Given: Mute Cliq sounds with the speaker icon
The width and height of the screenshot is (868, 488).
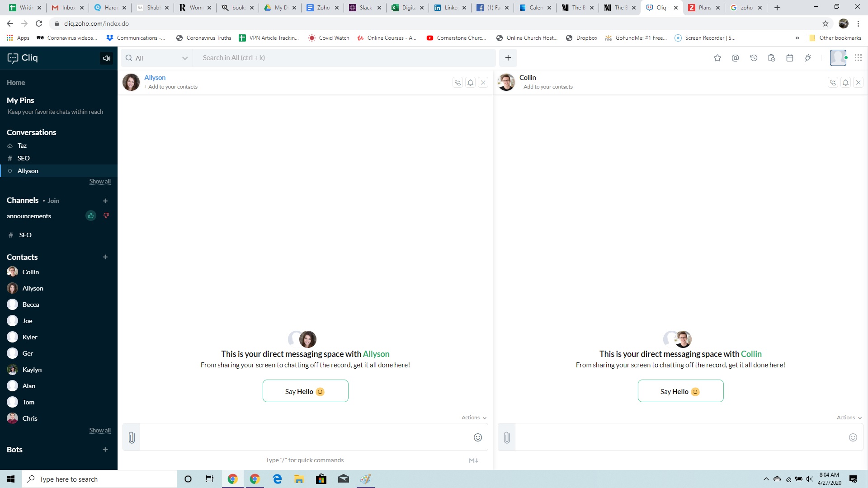Looking at the screenshot, I should (107, 58).
